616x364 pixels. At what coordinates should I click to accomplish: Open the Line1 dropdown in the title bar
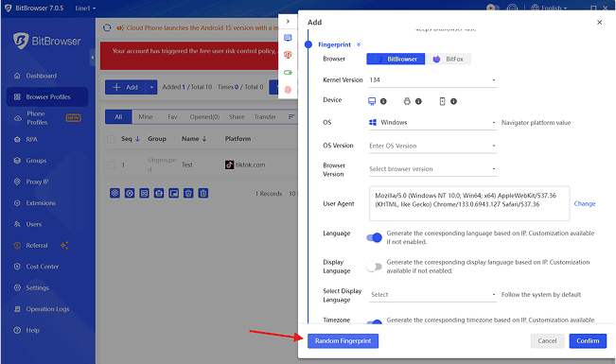(86, 8)
